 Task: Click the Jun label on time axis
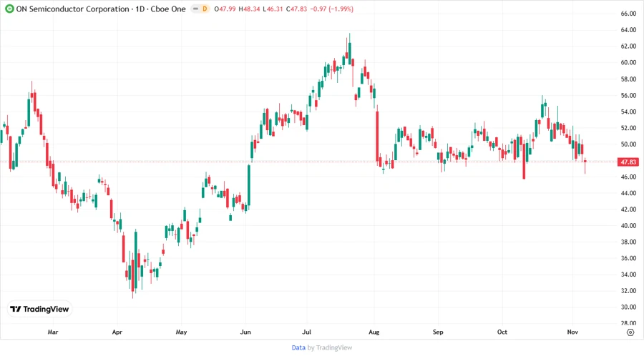click(245, 332)
